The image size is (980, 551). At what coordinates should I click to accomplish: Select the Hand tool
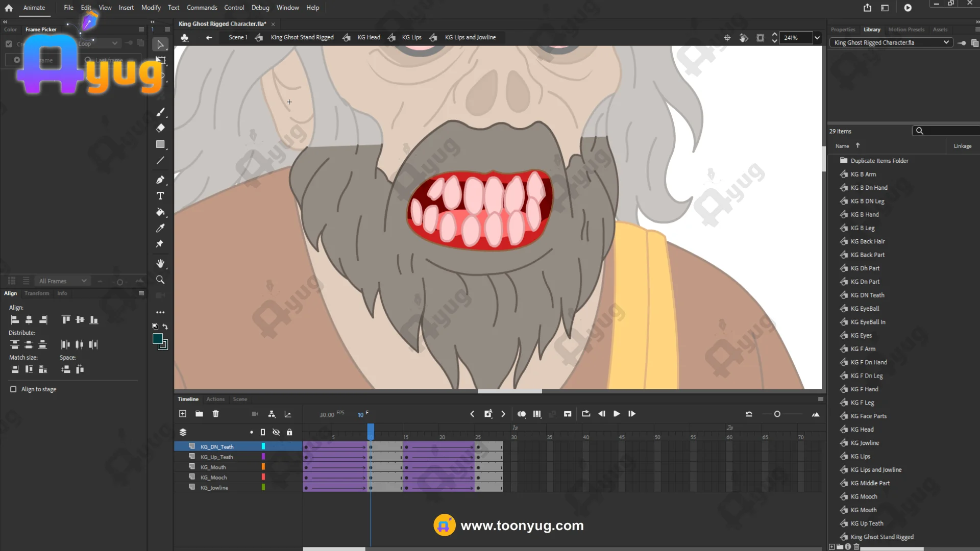click(160, 264)
